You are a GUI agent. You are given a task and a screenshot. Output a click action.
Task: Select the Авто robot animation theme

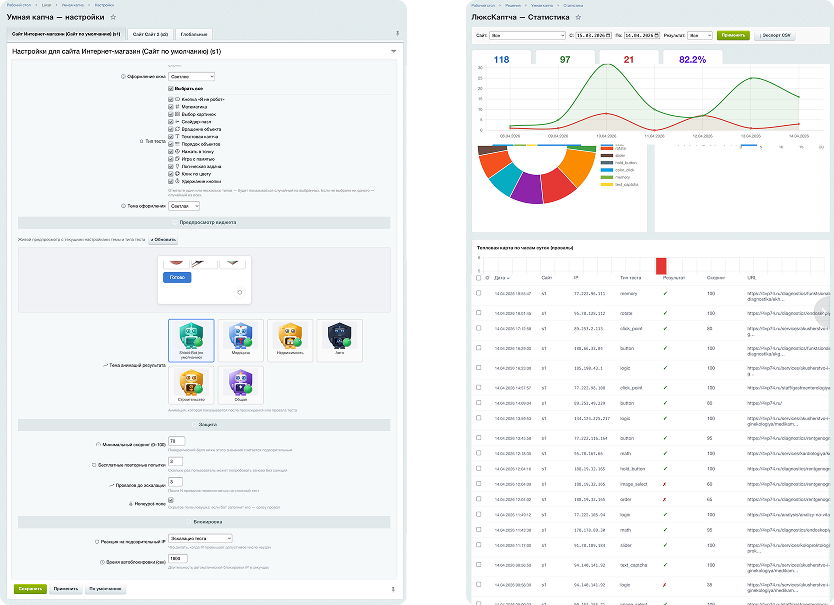click(340, 341)
